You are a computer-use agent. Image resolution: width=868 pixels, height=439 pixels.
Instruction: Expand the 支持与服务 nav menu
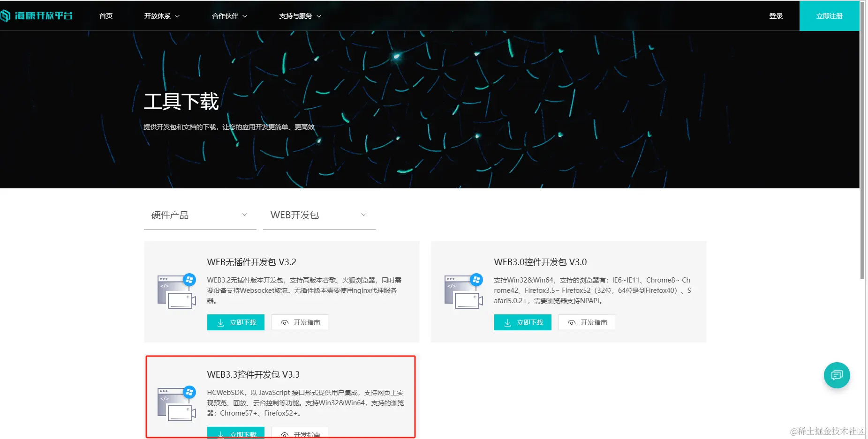(x=300, y=16)
